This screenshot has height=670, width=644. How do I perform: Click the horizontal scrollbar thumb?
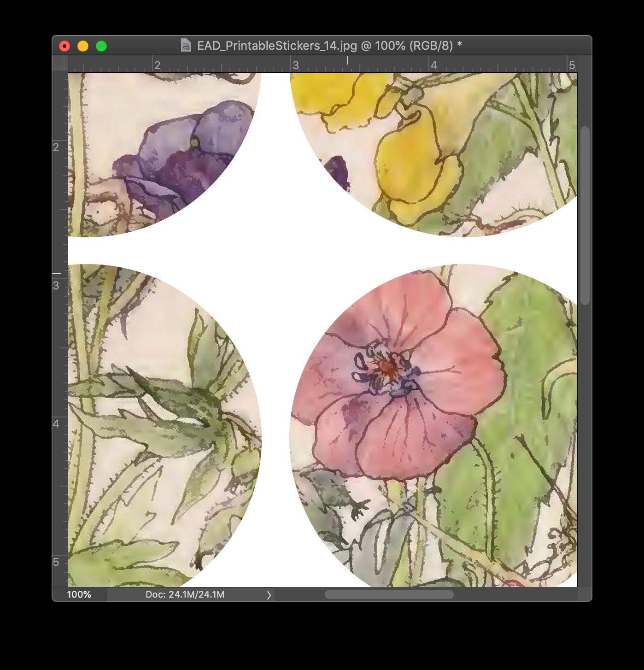(389, 594)
